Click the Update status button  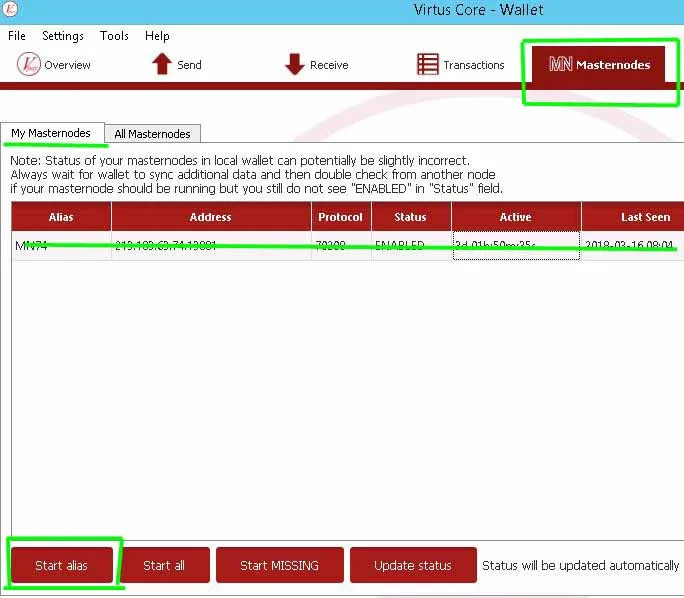coord(413,565)
